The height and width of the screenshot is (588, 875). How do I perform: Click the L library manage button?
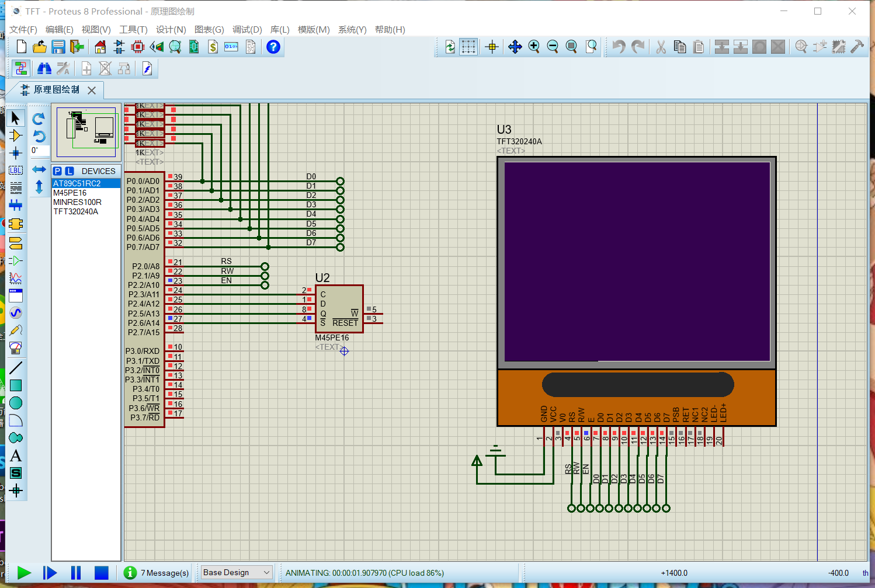tap(70, 171)
